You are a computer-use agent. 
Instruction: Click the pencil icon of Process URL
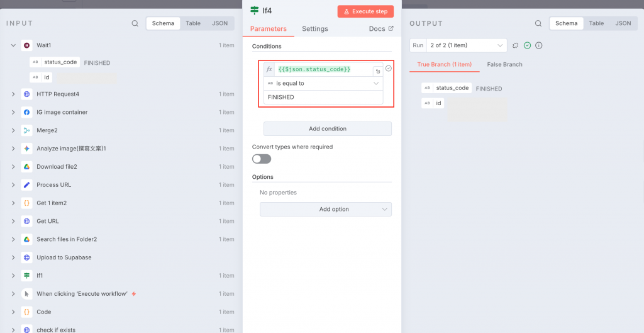(26, 184)
